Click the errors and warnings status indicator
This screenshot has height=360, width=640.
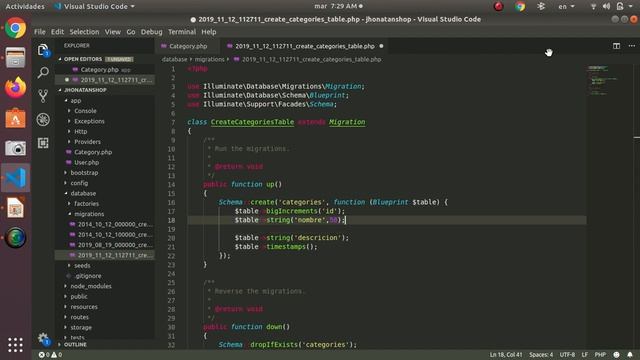click(50, 355)
